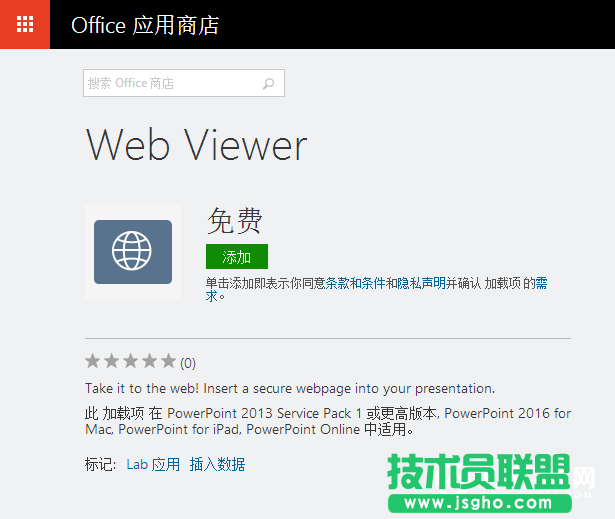Click the "Take it to the web!" description

point(290,389)
